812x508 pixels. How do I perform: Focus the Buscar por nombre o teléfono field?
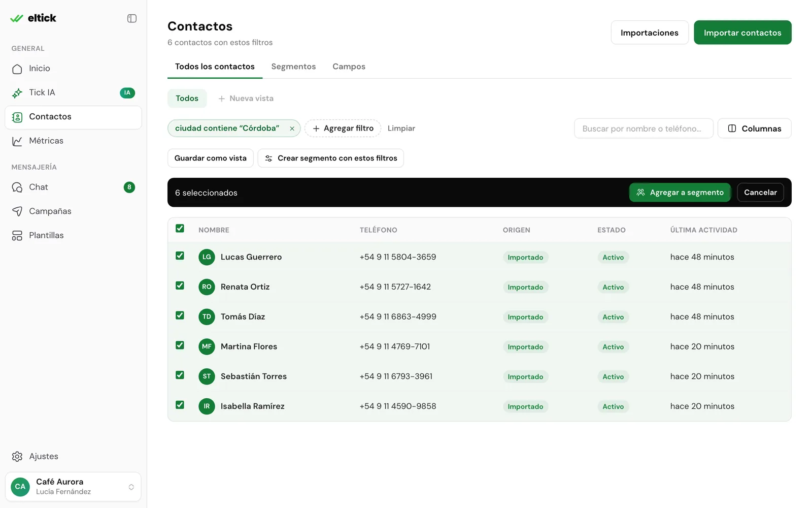click(x=644, y=129)
